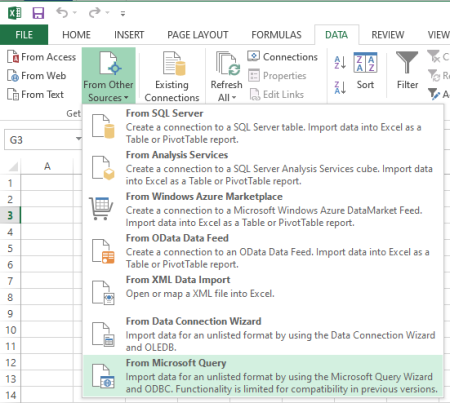Click the Excel application icon
Image resolution: width=450 pixels, height=403 pixels.
coord(14,13)
